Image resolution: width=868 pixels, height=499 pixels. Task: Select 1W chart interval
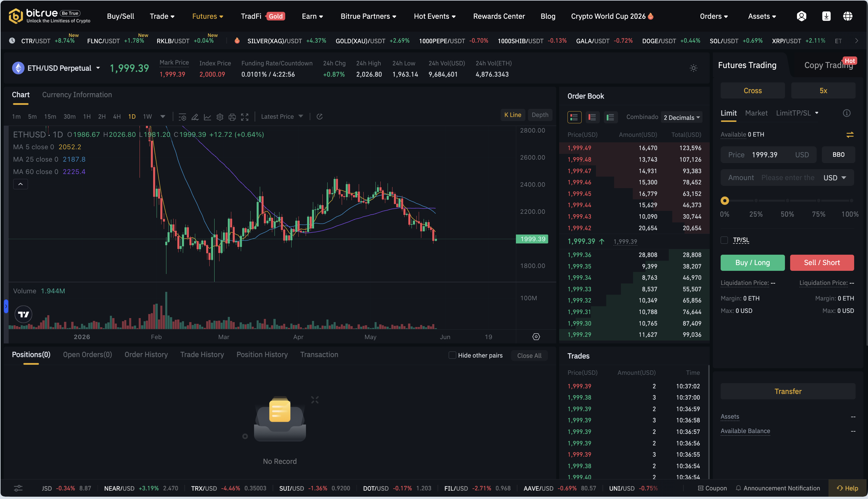coord(147,116)
